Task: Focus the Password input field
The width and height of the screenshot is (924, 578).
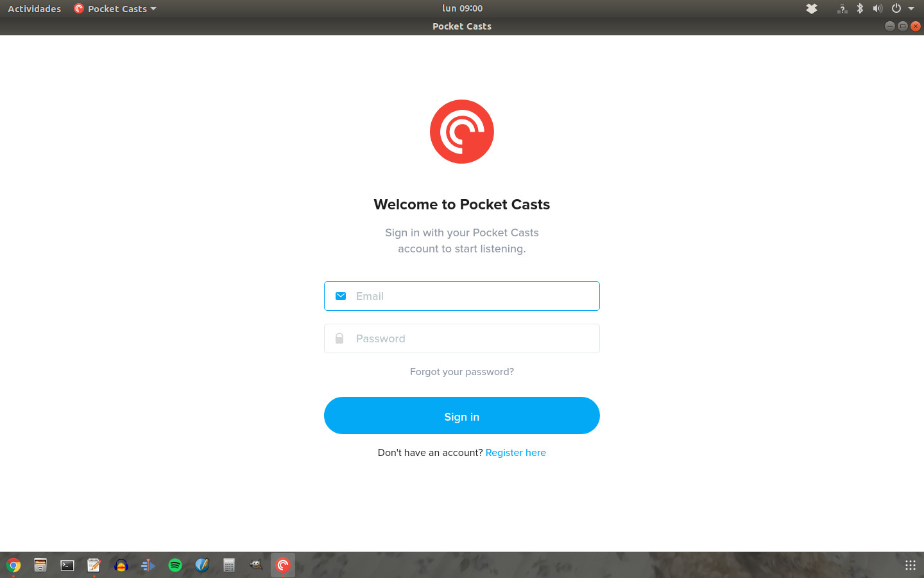Action: [475, 338]
